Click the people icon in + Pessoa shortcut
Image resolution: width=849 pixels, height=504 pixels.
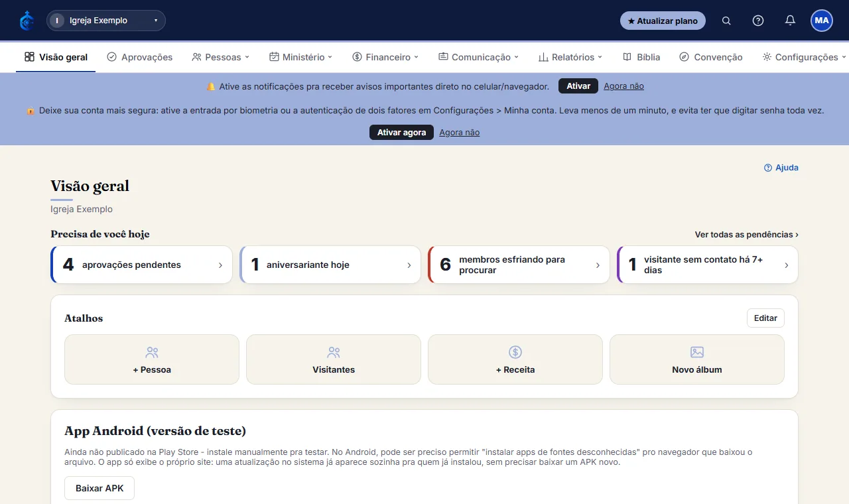[152, 352]
